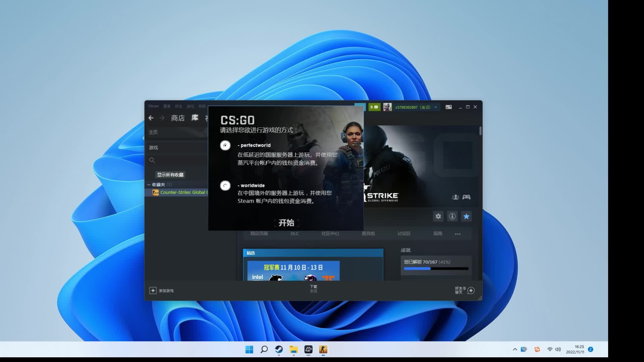Select the perfectworld radio option

pos(225,145)
